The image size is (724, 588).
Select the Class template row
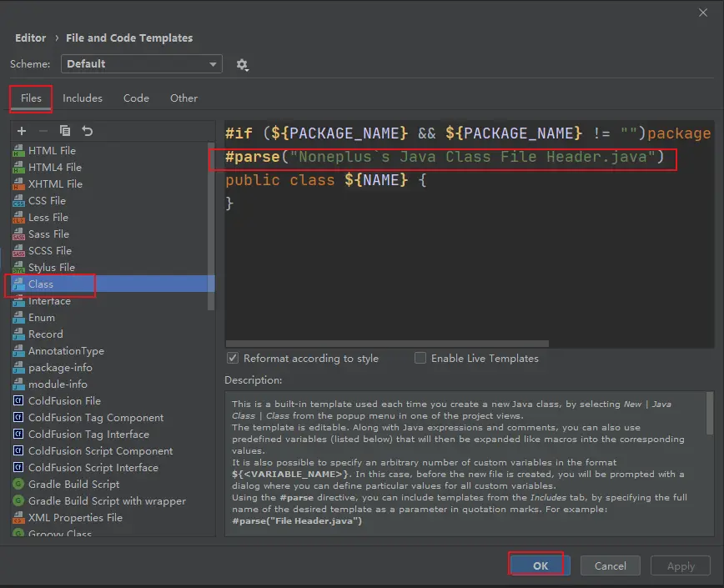pos(113,284)
